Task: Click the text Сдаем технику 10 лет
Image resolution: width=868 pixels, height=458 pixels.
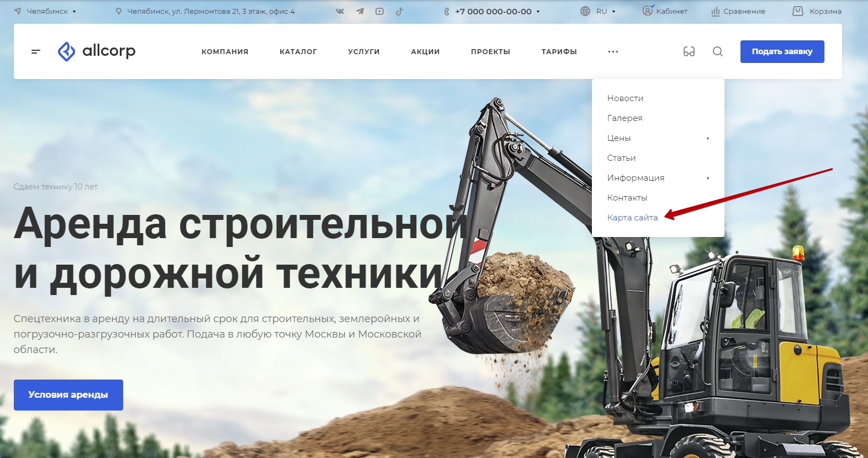Action: (x=56, y=187)
